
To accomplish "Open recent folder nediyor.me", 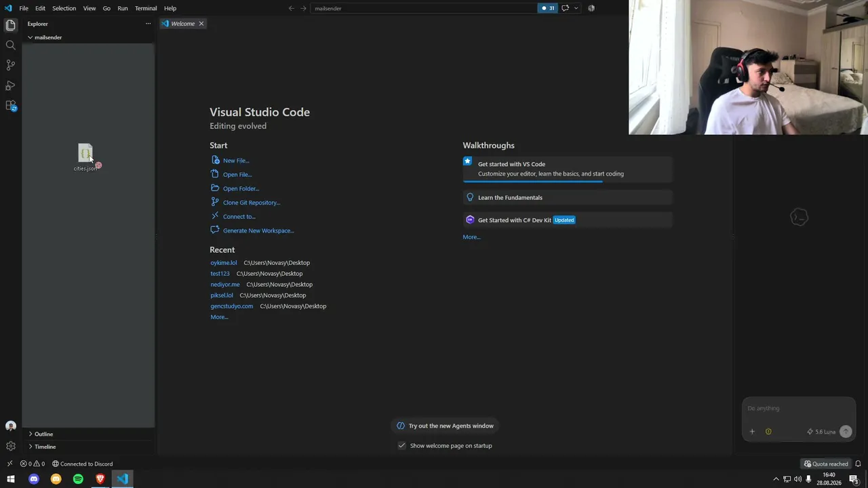I will pyautogui.click(x=225, y=285).
